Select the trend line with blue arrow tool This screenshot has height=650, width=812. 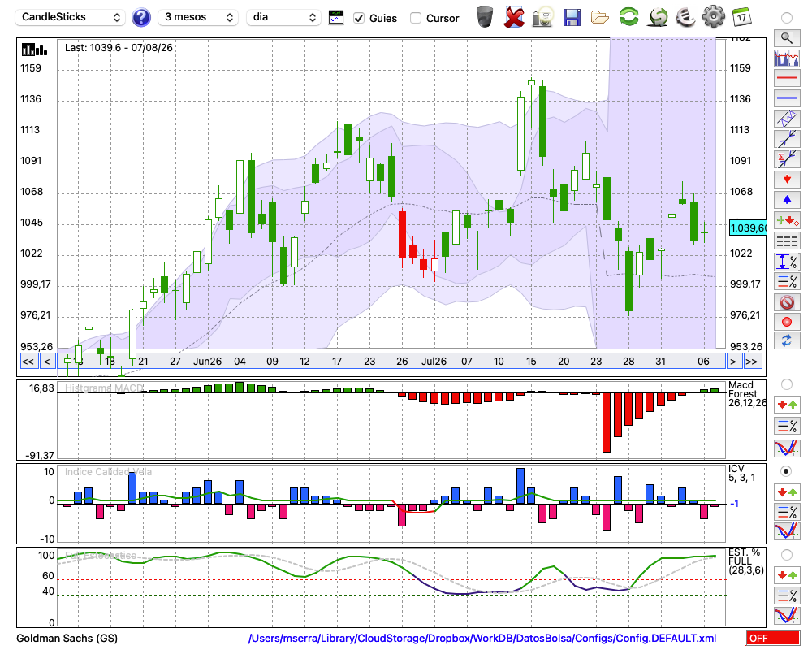pos(787,139)
